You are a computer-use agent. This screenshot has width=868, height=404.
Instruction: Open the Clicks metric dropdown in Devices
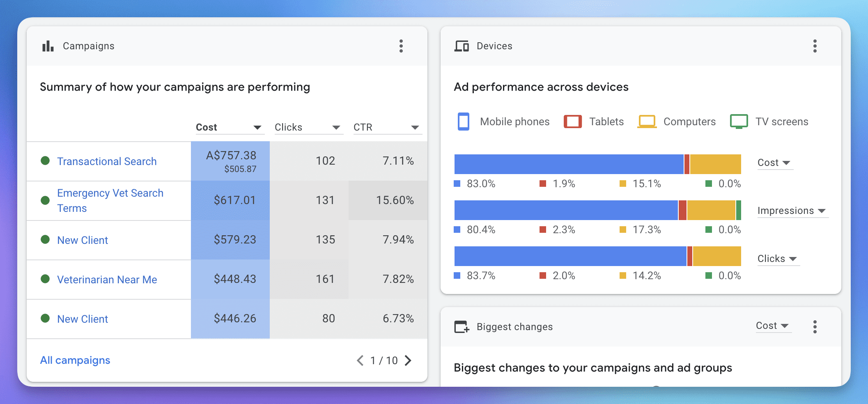tap(778, 259)
